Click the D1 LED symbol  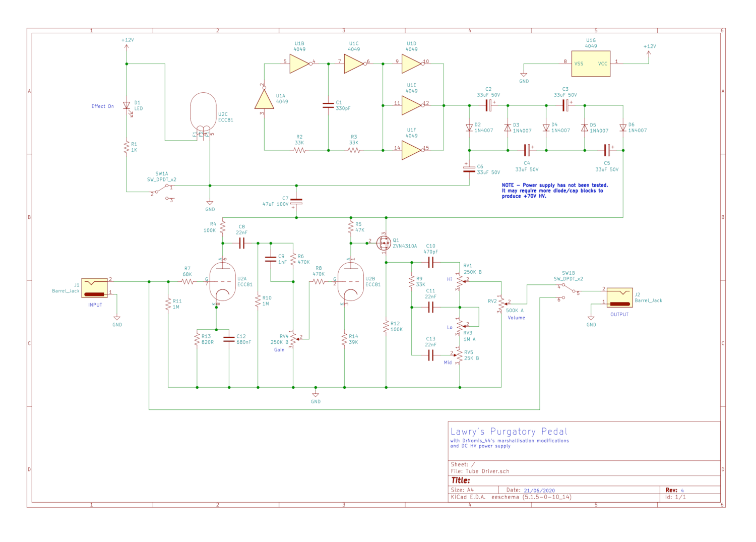[x=127, y=106]
